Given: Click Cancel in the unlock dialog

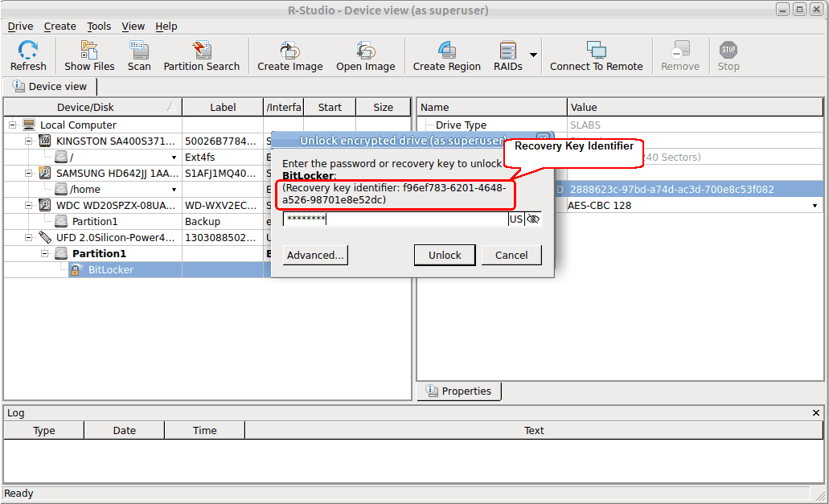Looking at the screenshot, I should click(511, 255).
